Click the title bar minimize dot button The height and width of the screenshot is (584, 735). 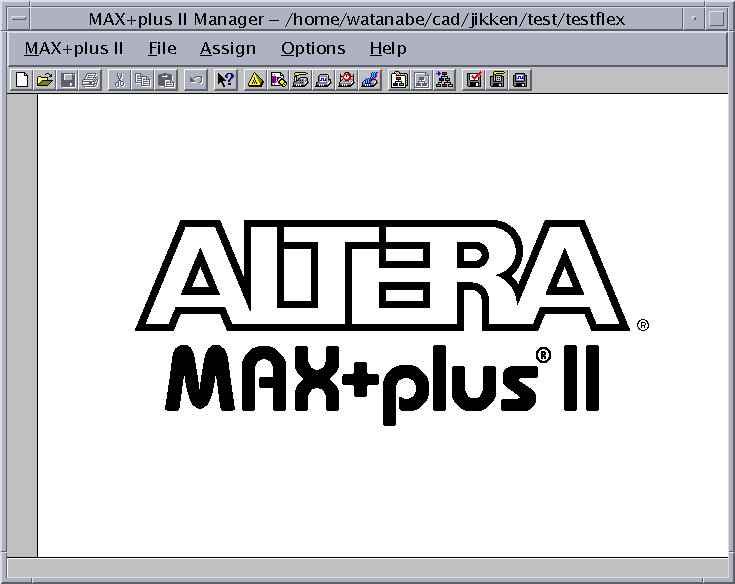click(694, 19)
